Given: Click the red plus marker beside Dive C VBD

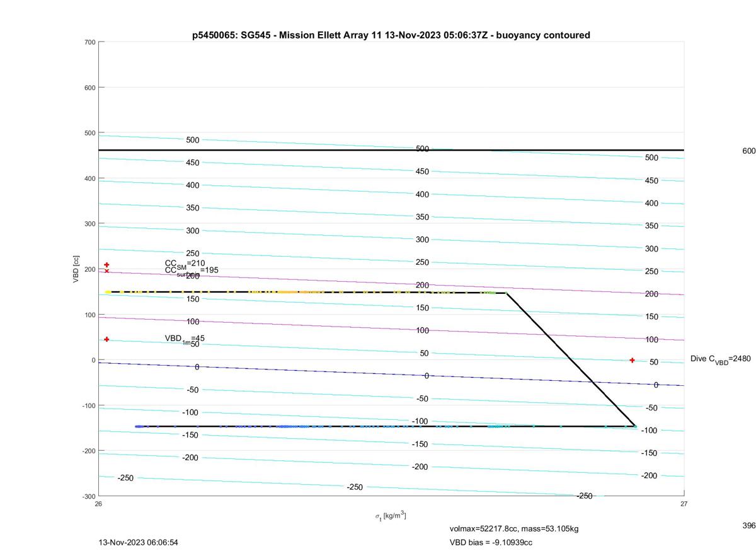Looking at the screenshot, I should pos(632,361).
